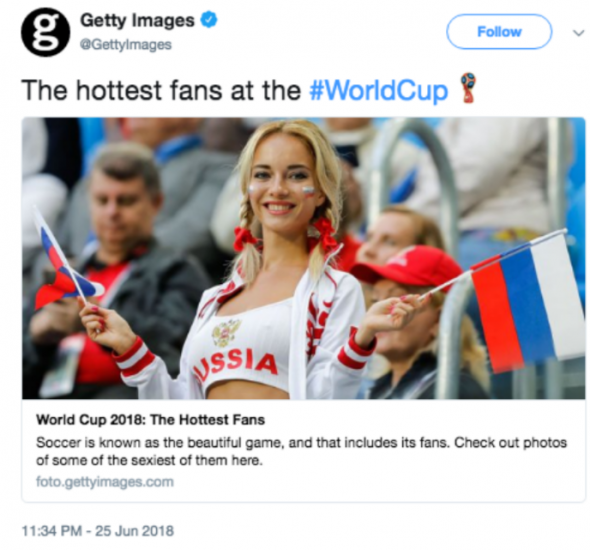590x550 pixels.
Task: Open the Getty Images display name
Action: point(137,20)
